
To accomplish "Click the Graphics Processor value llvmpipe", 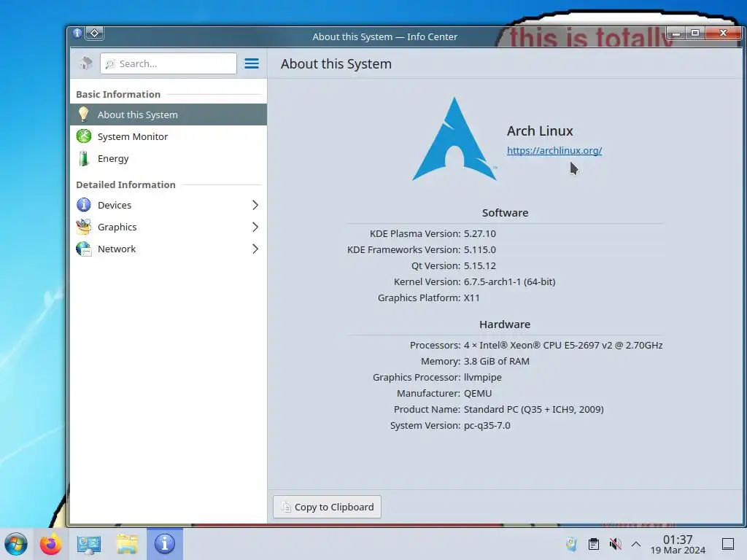I will pyautogui.click(x=483, y=378).
